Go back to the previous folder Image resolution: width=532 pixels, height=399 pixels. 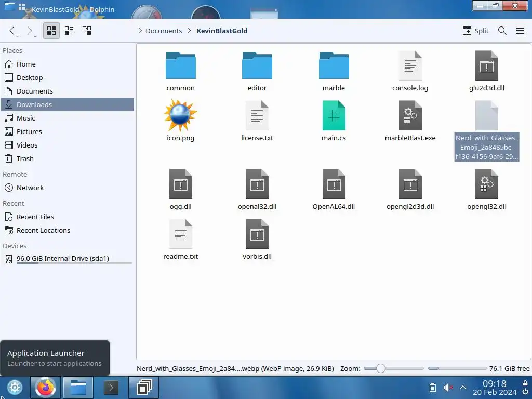12,31
